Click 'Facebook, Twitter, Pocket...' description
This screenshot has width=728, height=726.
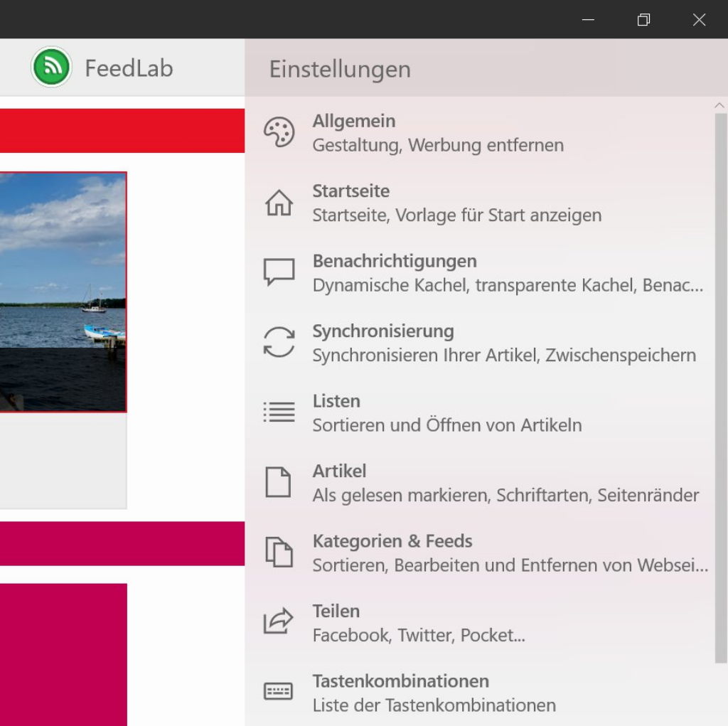[x=419, y=636]
